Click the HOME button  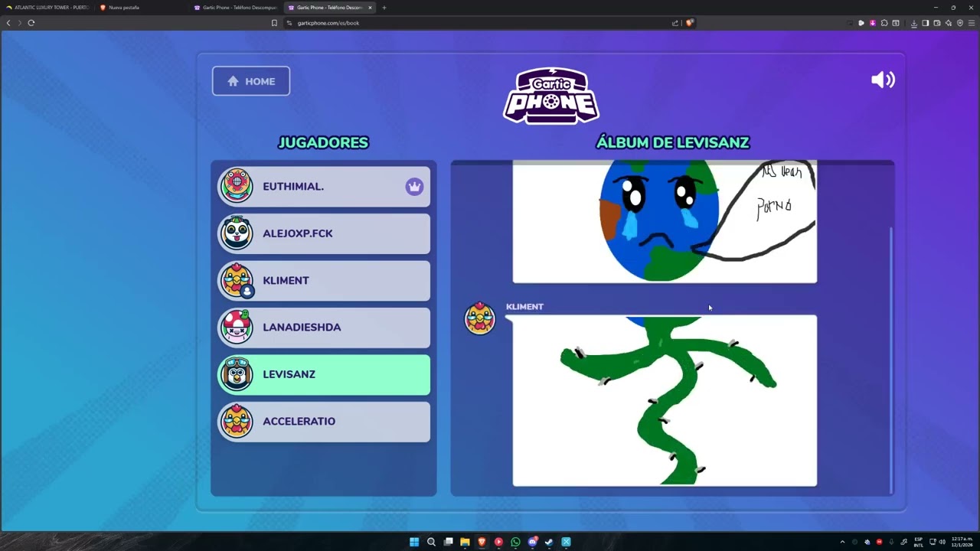251,81
